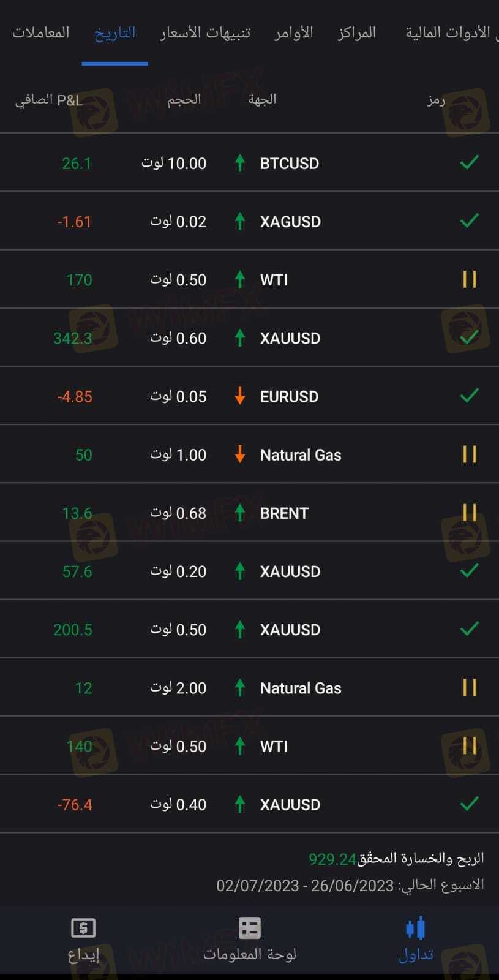Tap the green checkmark beside EURUSD
Screen dimensions: 499x980
pyautogui.click(x=469, y=396)
